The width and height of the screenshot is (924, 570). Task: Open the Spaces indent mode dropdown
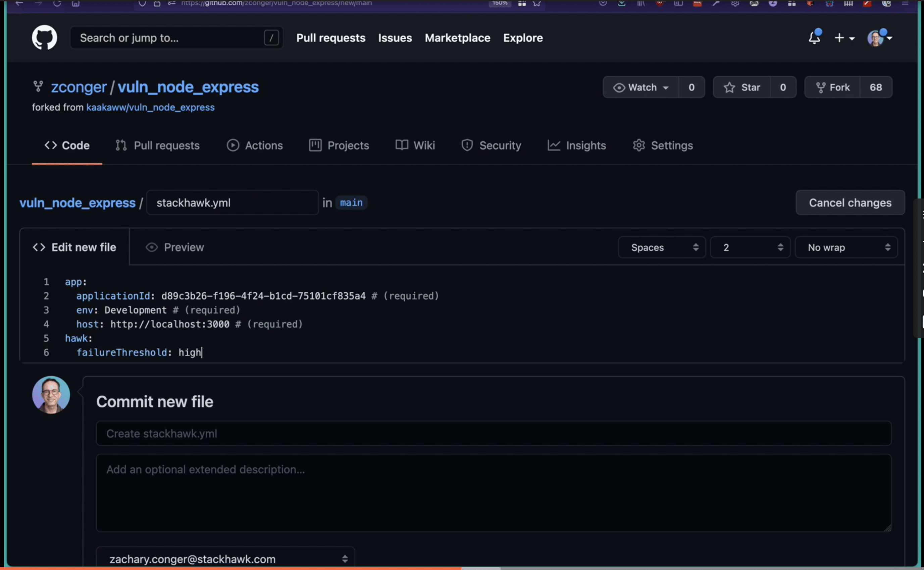click(662, 247)
